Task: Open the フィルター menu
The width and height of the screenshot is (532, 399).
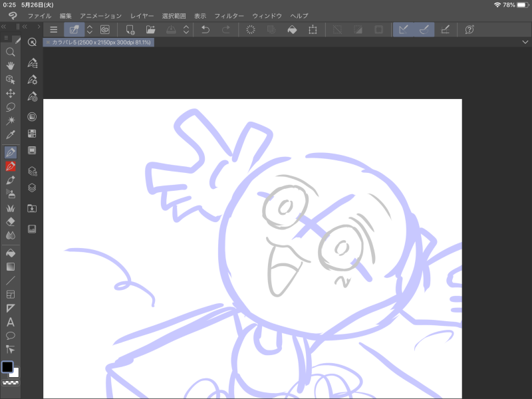Action: [229, 16]
